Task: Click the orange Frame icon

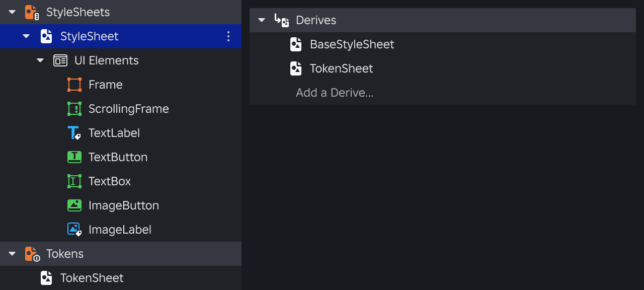Action: point(74,85)
